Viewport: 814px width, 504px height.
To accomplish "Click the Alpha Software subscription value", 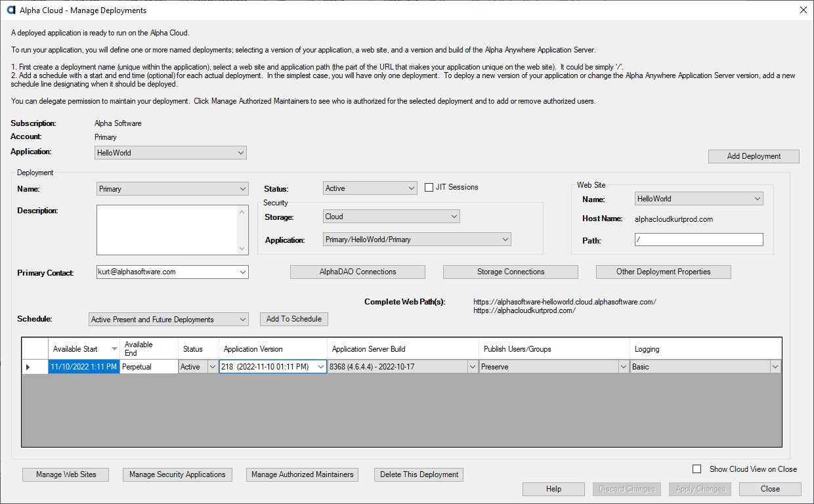I will 118,123.
